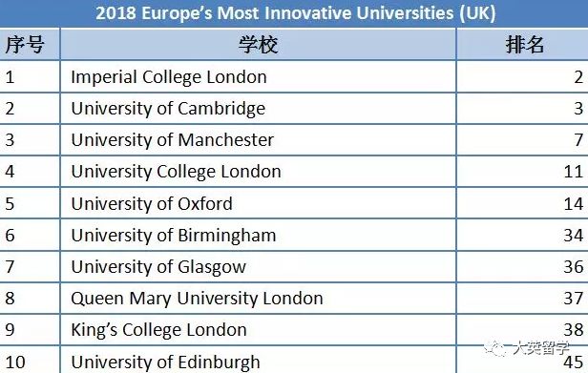
Task: Click rank value 14 cell
Action: click(x=522, y=203)
